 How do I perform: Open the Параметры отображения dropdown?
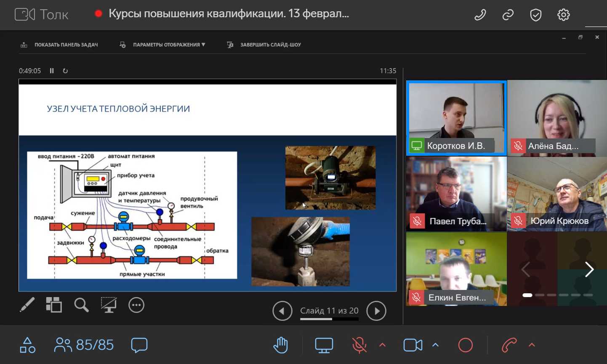pos(164,45)
